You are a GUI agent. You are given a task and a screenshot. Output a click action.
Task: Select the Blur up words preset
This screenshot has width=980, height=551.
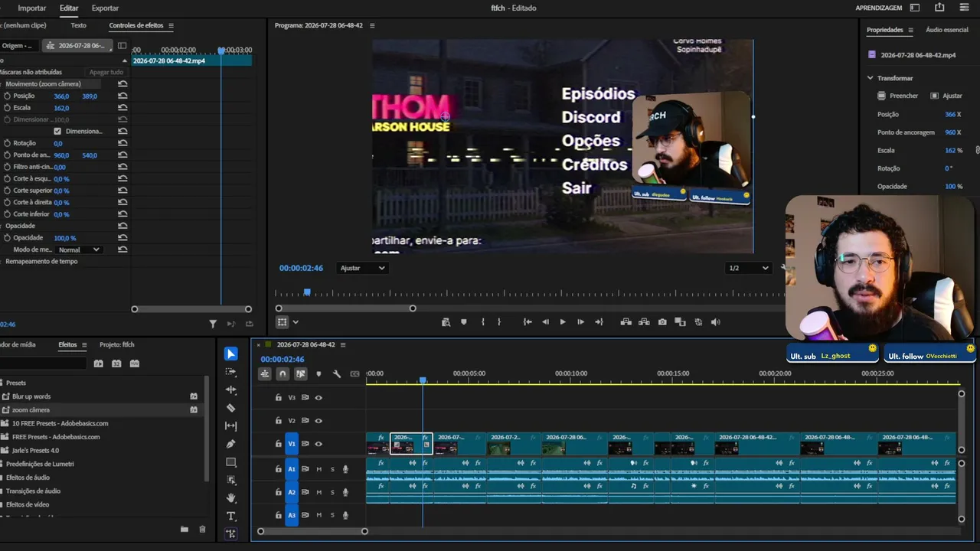coord(103,396)
